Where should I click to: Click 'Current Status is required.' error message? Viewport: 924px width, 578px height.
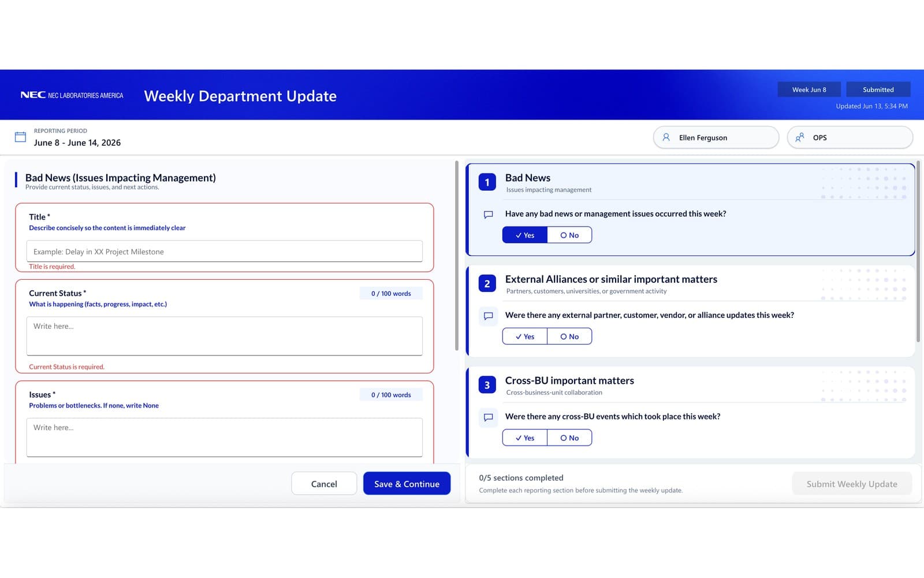[66, 366]
